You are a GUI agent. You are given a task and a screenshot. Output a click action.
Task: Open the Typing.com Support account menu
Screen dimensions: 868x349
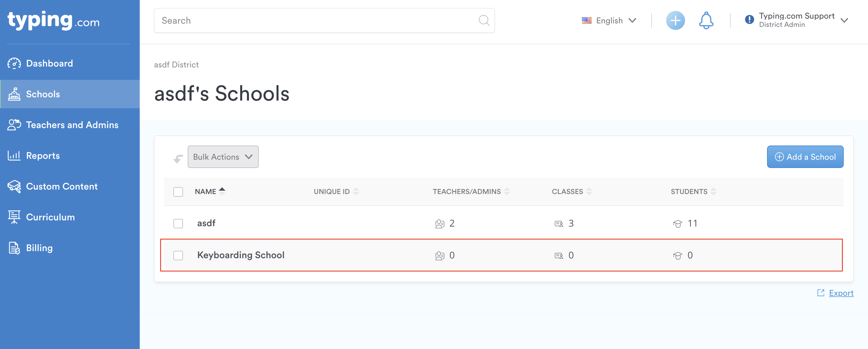click(796, 20)
